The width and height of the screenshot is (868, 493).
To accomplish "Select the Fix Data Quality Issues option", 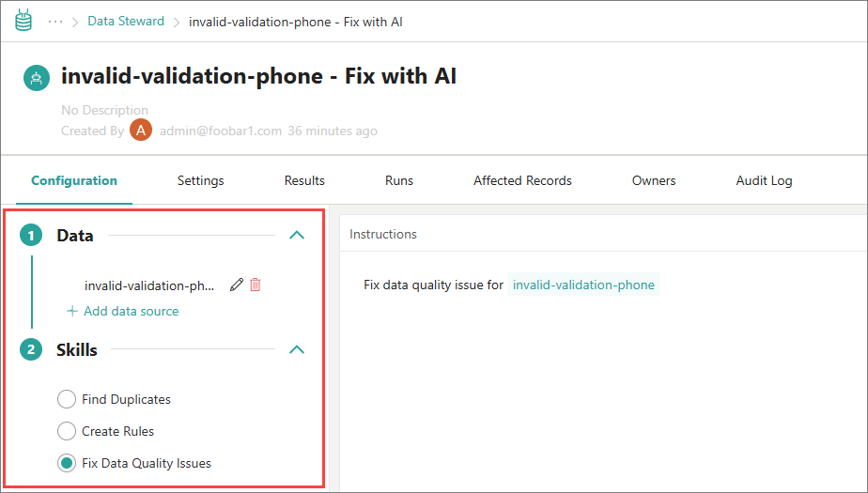I will click(67, 463).
